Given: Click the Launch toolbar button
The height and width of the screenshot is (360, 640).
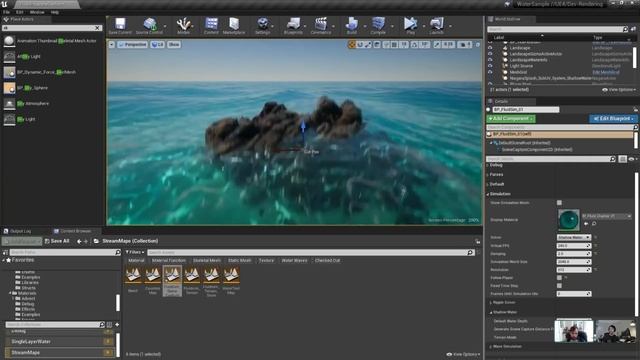Looking at the screenshot, I should [436, 26].
